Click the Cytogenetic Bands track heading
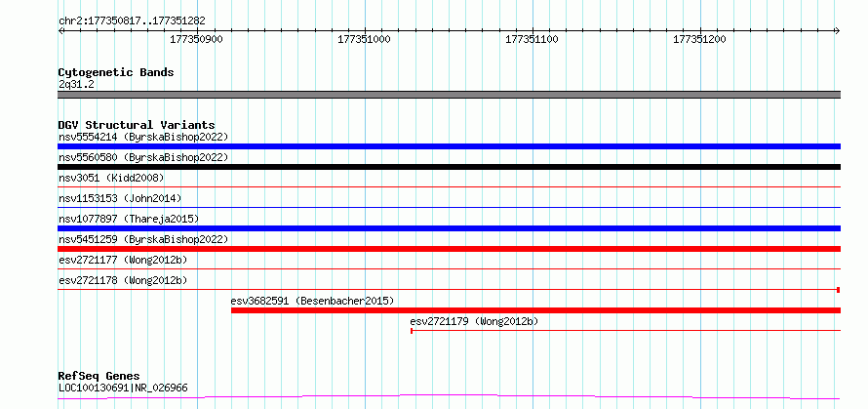The width and height of the screenshot is (868, 409). pyautogui.click(x=116, y=72)
